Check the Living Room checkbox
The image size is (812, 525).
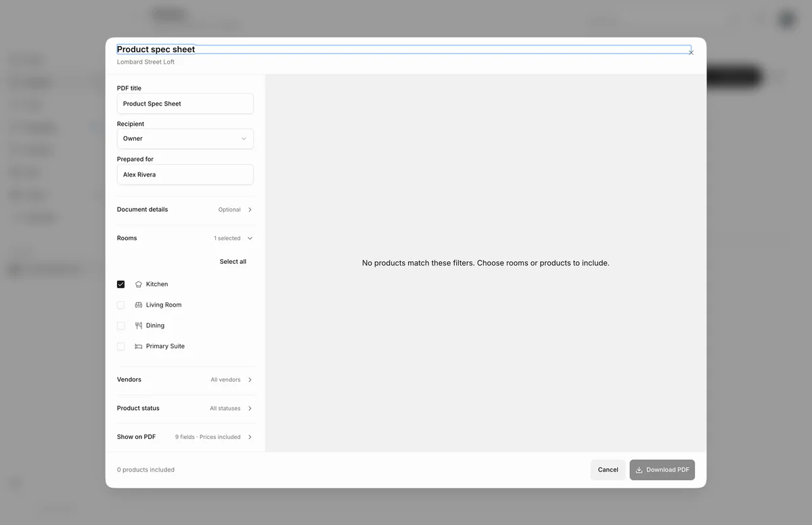[121, 305]
